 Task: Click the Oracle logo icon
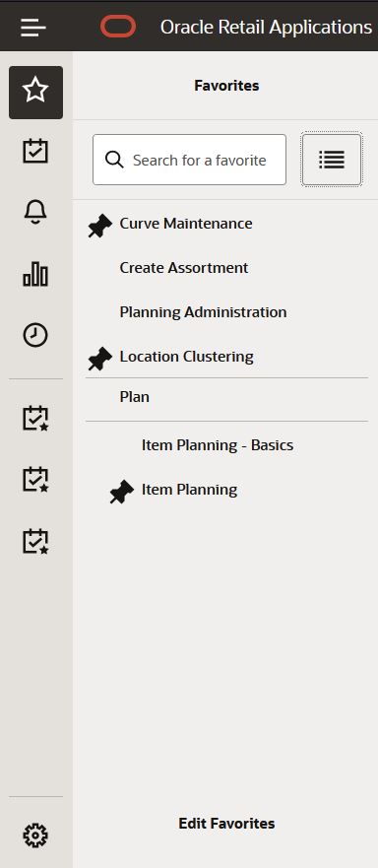[x=118, y=27]
